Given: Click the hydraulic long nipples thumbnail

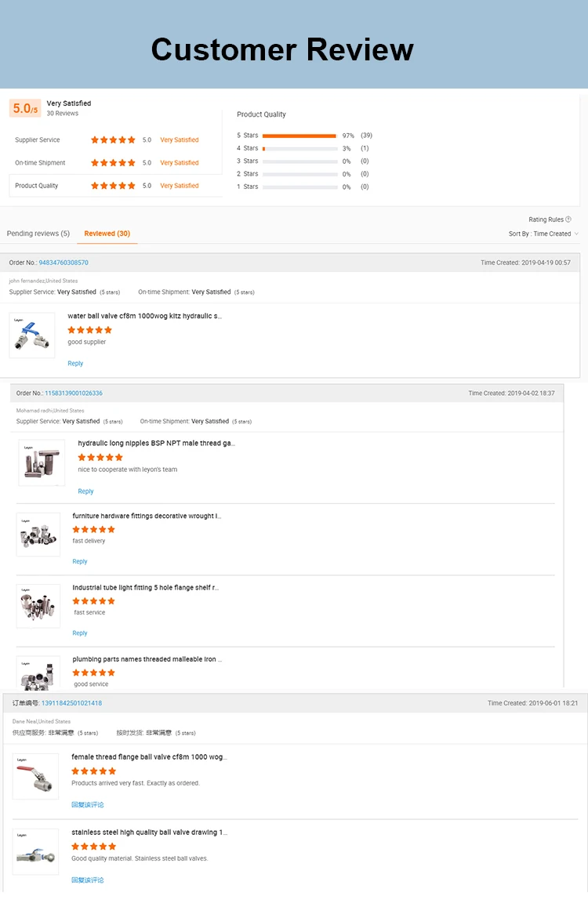Looking at the screenshot, I should click(x=42, y=462).
